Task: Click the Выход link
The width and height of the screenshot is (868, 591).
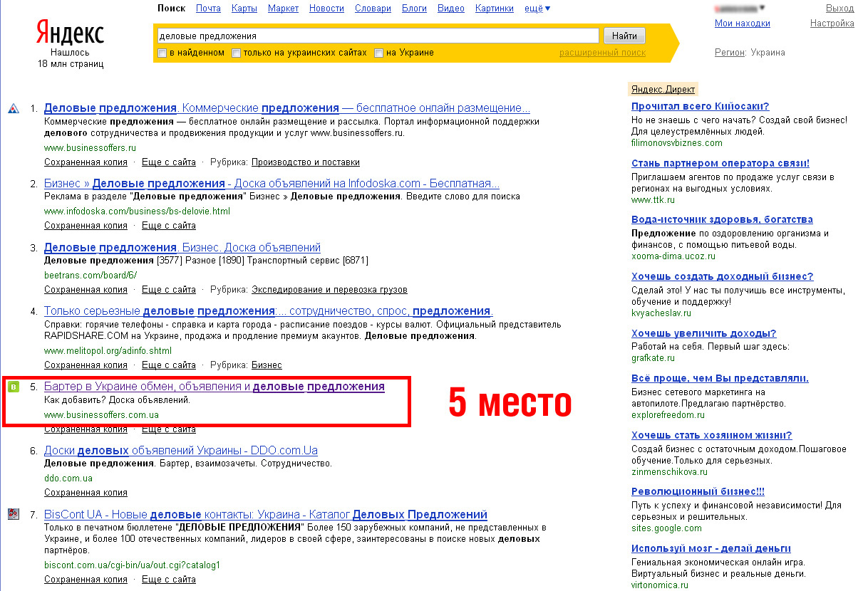Action: [839, 9]
